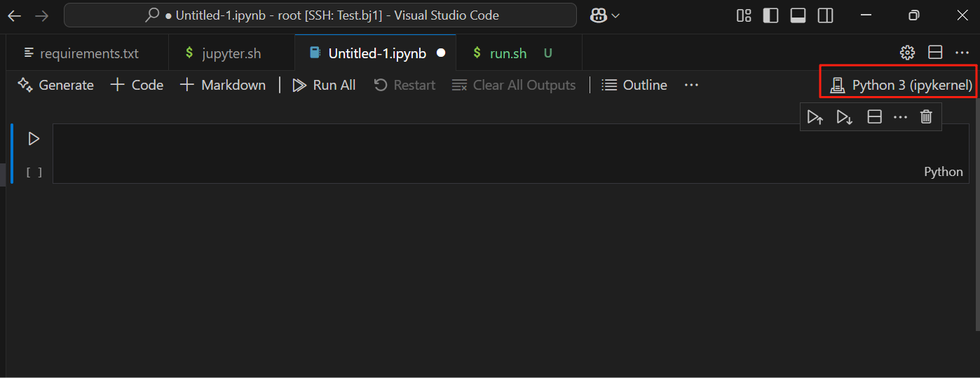The image size is (980, 378).
Task: Open the Copilot icon in title bar
Action: (598, 15)
